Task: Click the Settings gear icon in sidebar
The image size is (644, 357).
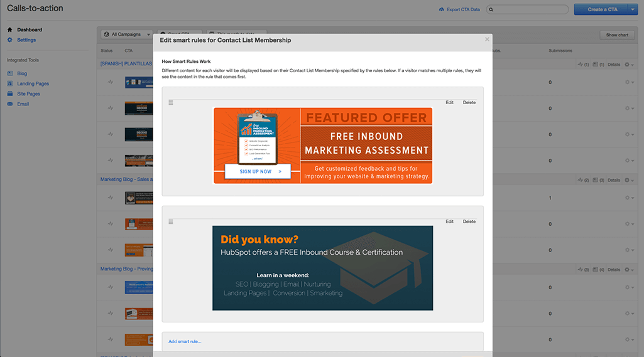Action: point(10,40)
